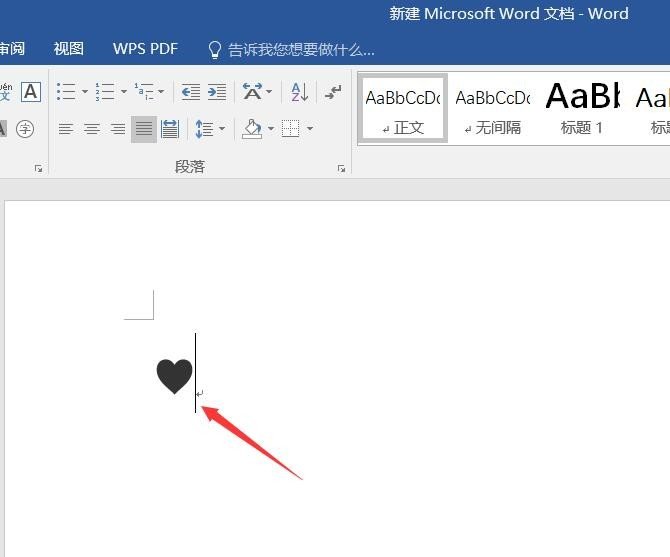
Task: Click the phonetic guide wén icon
Action: [x=5, y=92]
